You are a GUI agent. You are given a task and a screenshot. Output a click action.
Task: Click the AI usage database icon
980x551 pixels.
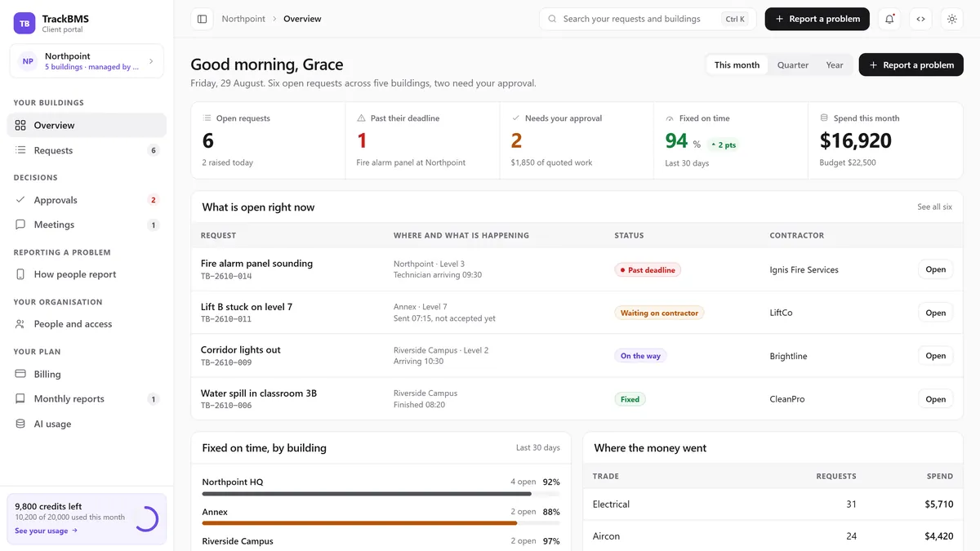click(x=20, y=424)
